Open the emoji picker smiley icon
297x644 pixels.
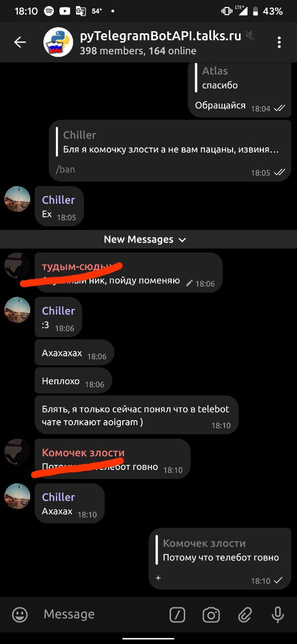(x=20, y=614)
